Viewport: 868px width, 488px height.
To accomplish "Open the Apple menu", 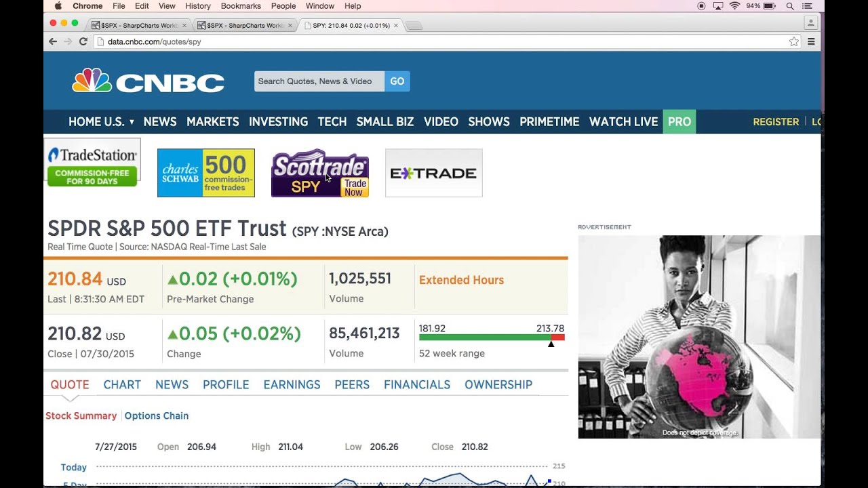I will [58, 6].
